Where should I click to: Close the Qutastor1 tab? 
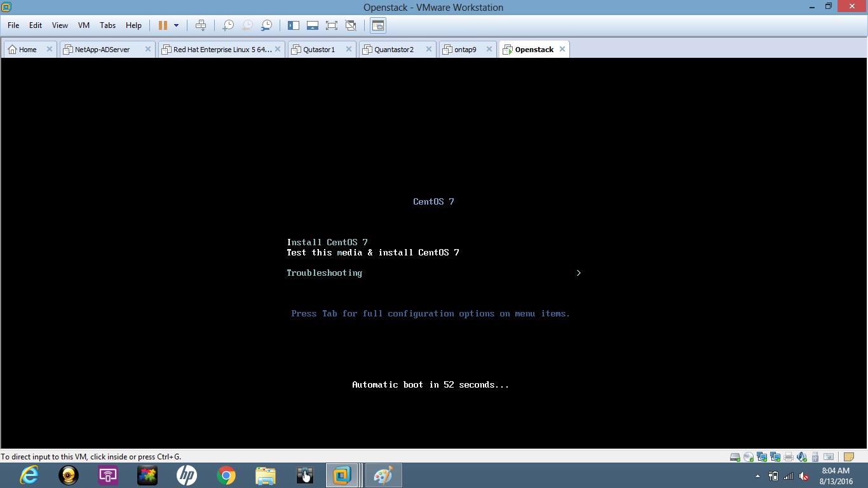[348, 49]
